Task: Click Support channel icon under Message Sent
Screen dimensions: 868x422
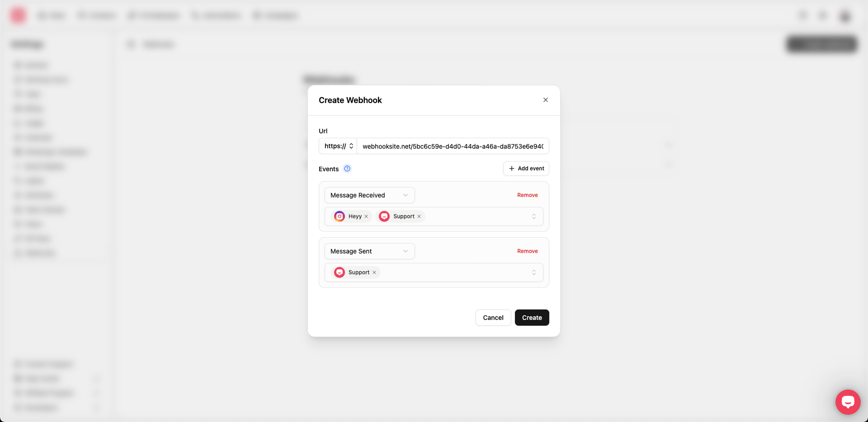Action: point(340,272)
